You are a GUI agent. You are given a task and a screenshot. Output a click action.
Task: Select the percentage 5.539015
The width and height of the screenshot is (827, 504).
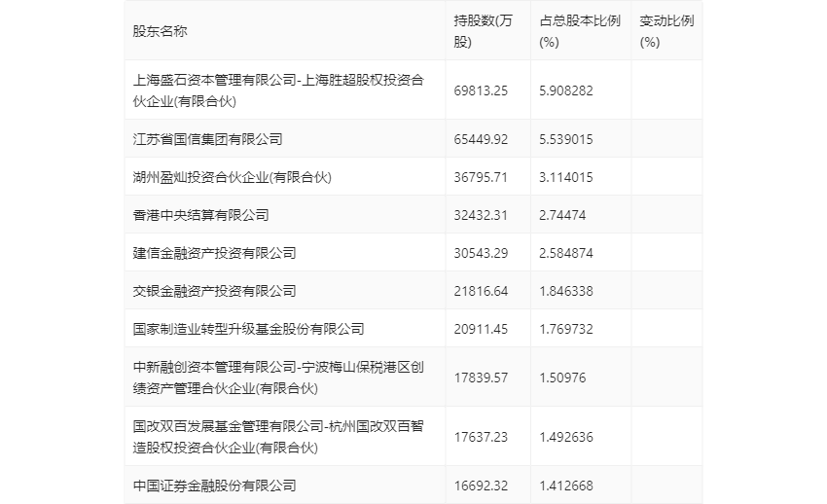(x=566, y=139)
